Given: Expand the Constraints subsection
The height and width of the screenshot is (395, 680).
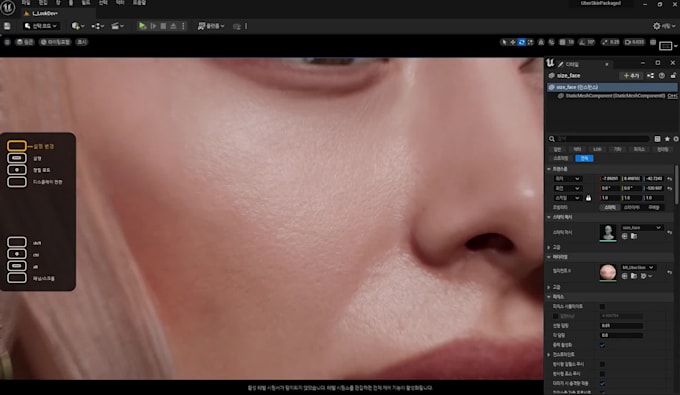Looking at the screenshot, I should coord(549,355).
